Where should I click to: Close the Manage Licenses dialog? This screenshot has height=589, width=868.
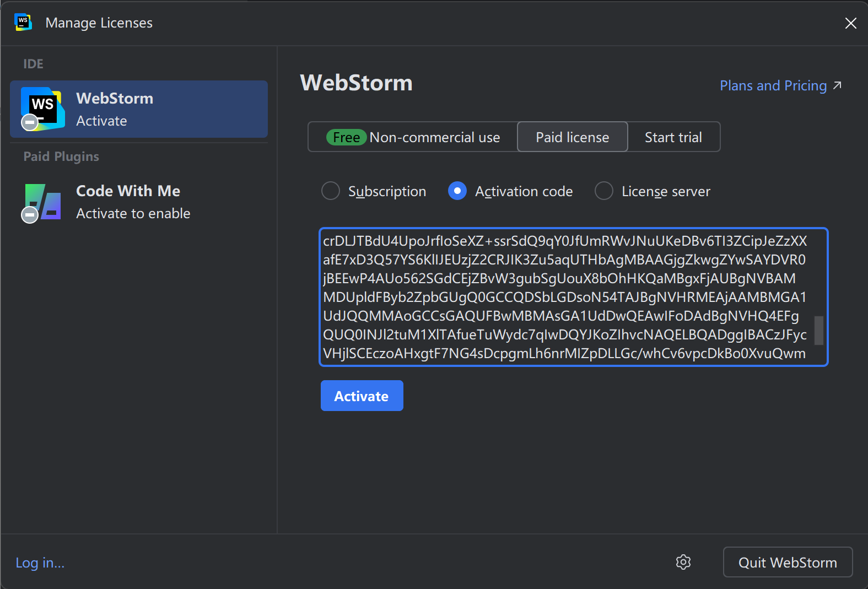[x=850, y=23]
